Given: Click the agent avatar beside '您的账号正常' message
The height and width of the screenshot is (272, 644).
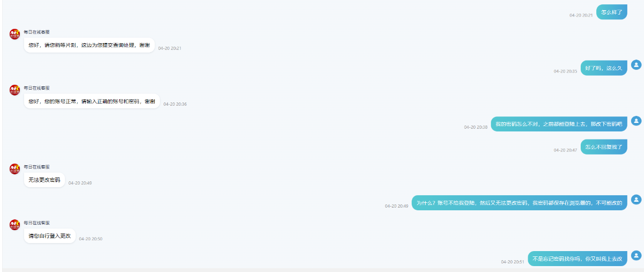Looking at the screenshot, I should pos(14,90).
